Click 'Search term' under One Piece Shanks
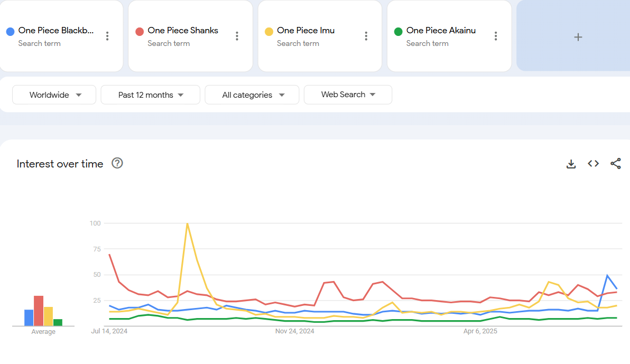 [x=169, y=43]
